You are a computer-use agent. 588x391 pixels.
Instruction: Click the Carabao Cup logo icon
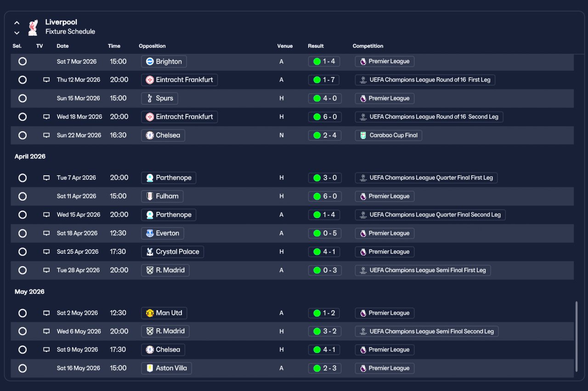point(363,135)
